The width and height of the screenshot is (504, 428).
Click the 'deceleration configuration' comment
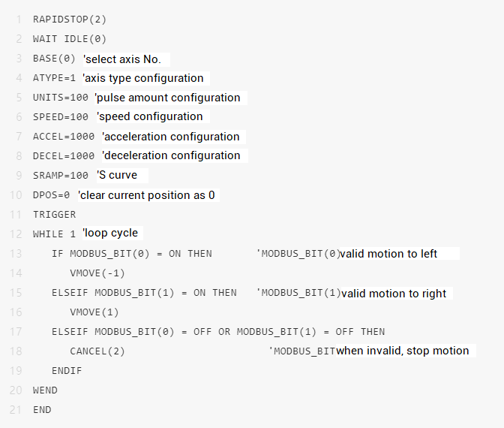coord(172,155)
